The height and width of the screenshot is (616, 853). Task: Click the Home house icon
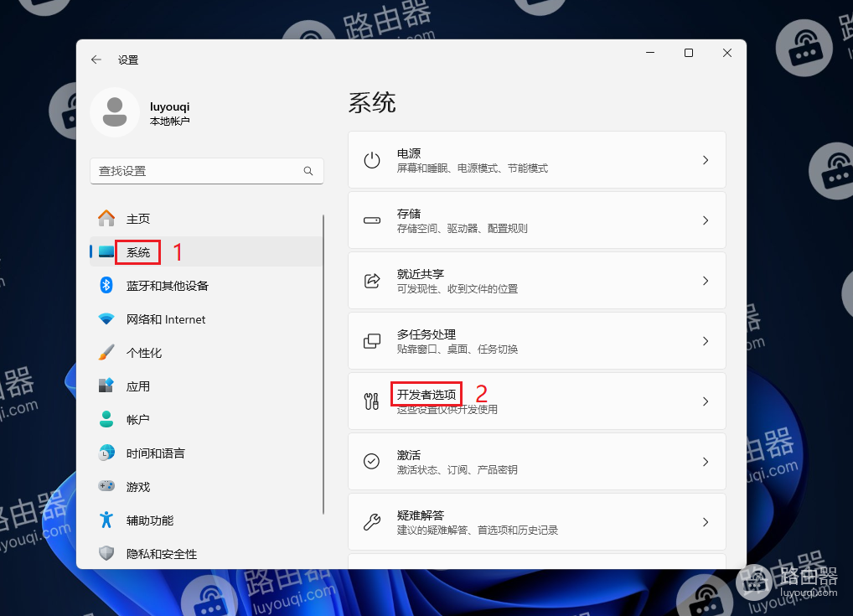point(106,218)
